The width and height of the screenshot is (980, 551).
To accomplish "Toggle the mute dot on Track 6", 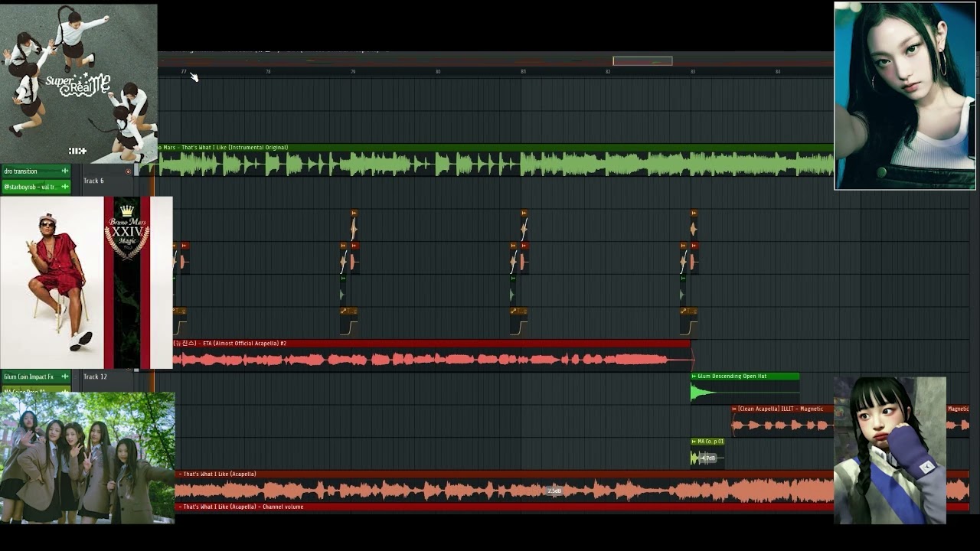I will tap(128, 171).
